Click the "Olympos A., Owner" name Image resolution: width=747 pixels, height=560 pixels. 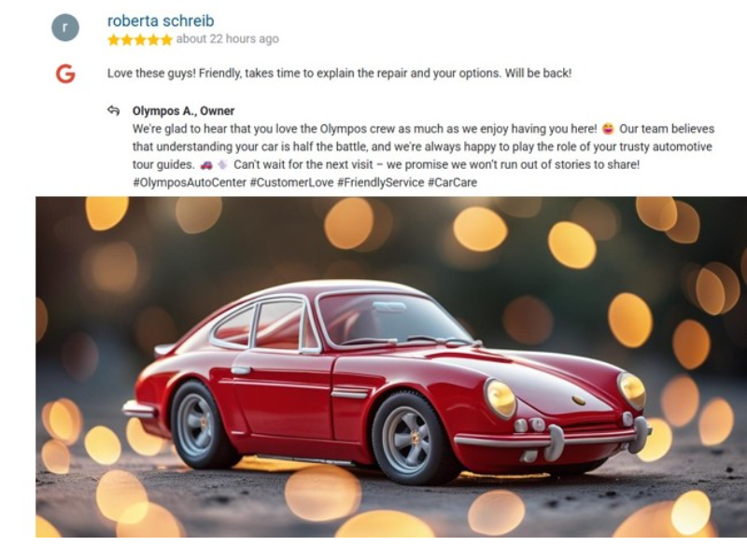(x=183, y=111)
